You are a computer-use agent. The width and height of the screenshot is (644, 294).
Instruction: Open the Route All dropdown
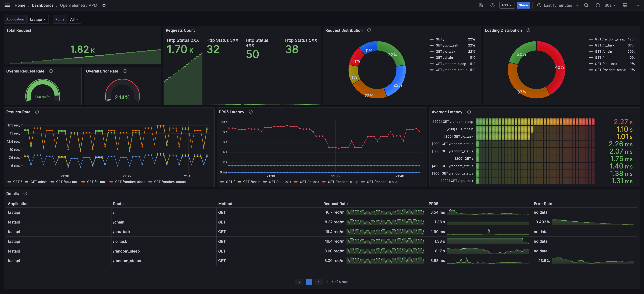pyautogui.click(x=74, y=19)
